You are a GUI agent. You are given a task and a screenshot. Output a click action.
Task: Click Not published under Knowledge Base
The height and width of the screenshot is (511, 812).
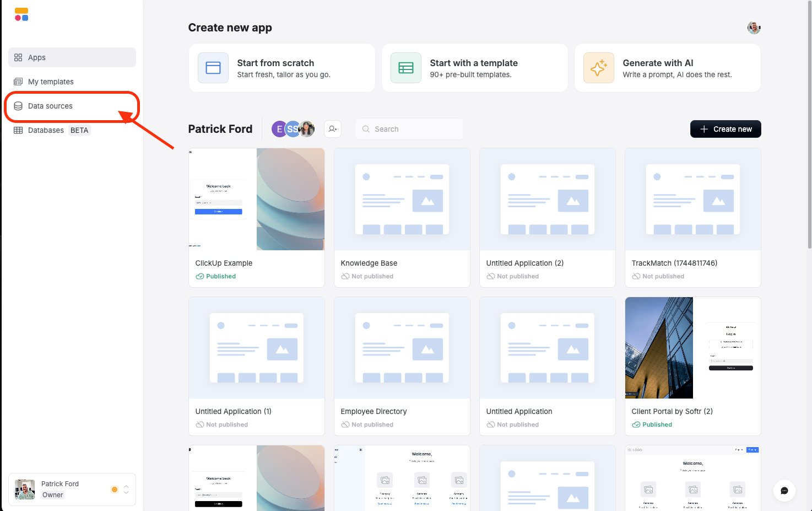[x=367, y=276]
